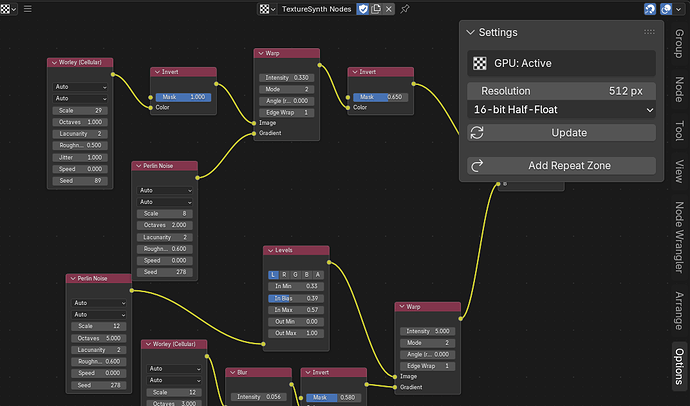The width and height of the screenshot is (690, 406).
Task: Click the overlay sphere icon in header
Action: pyautogui.click(x=666, y=9)
